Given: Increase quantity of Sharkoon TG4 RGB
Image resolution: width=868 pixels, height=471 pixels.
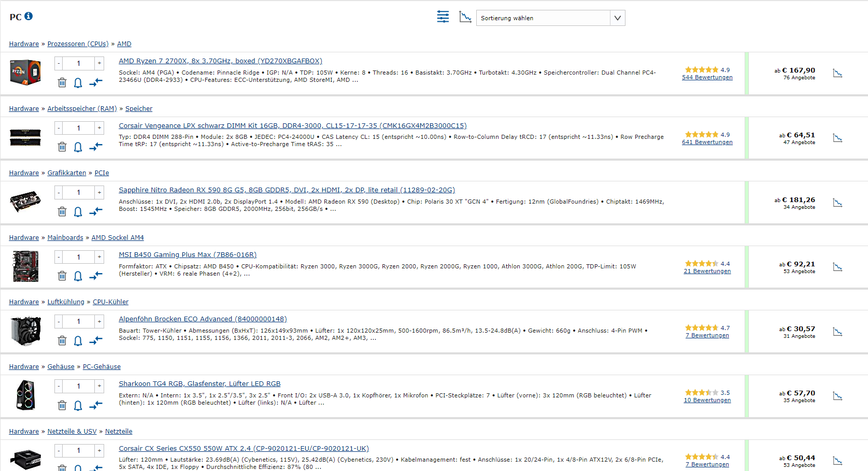Looking at the screenshot, I should (x=99, y=386).
